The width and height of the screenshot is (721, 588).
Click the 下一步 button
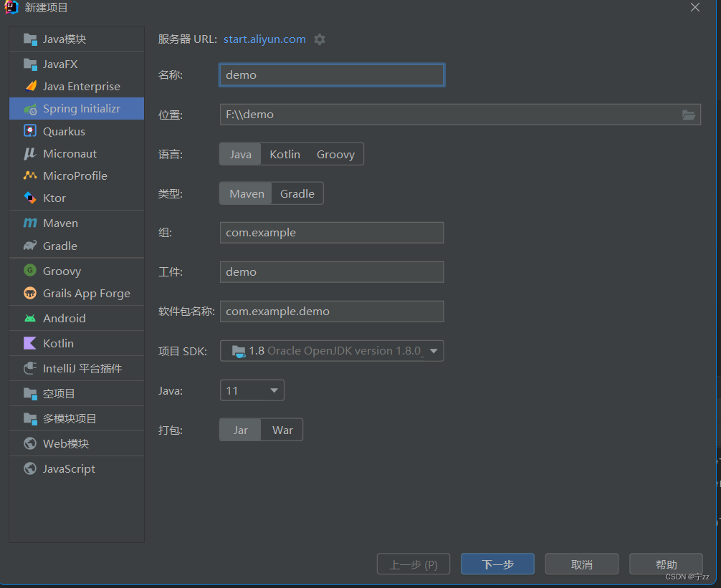pyautogui.click(x=497, y=564)
